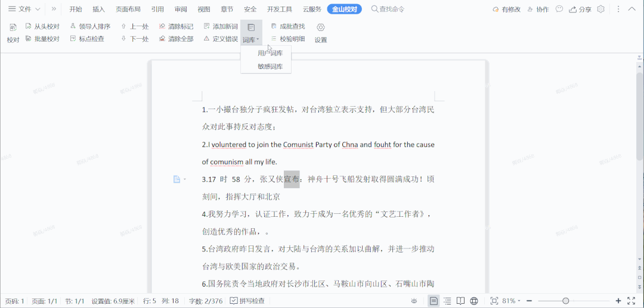Open the 协作 collaboration button
The image size is (644, 308).
[x=538, y=10]
